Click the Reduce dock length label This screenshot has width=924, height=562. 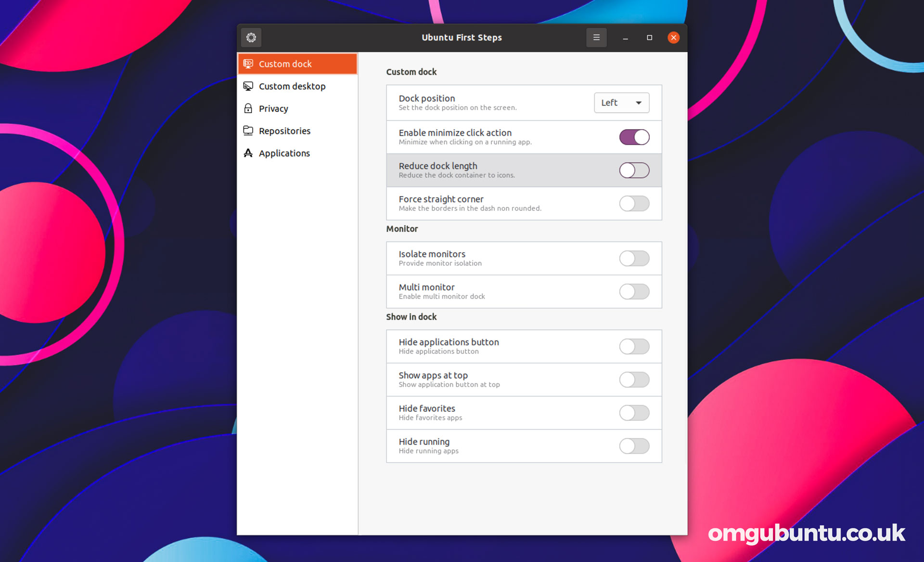pyautogui.click(x=438, y=166)
